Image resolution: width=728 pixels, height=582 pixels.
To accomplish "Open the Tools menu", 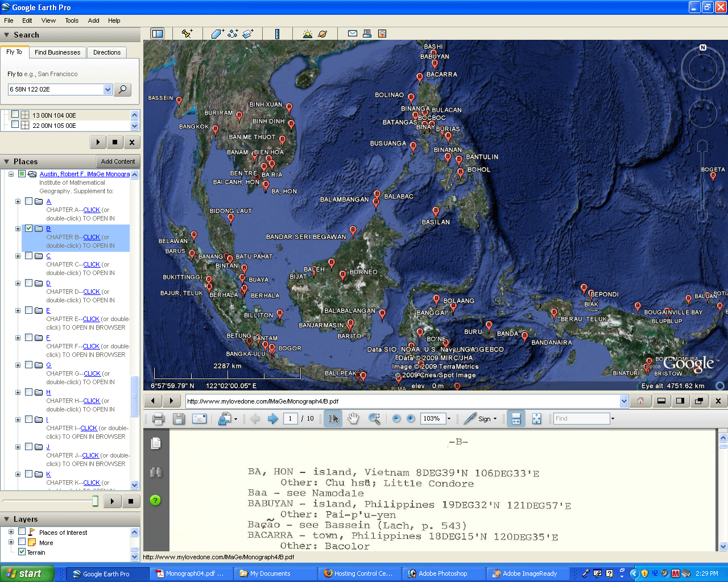I will 72,20.
